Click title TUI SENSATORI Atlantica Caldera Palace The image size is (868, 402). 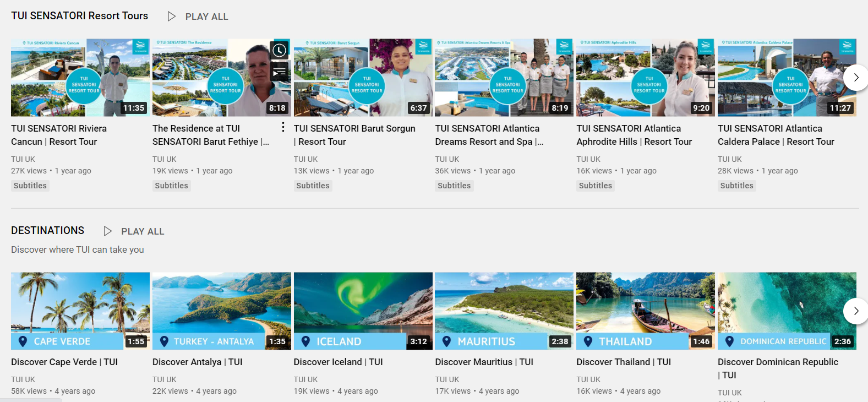[776, 135]
